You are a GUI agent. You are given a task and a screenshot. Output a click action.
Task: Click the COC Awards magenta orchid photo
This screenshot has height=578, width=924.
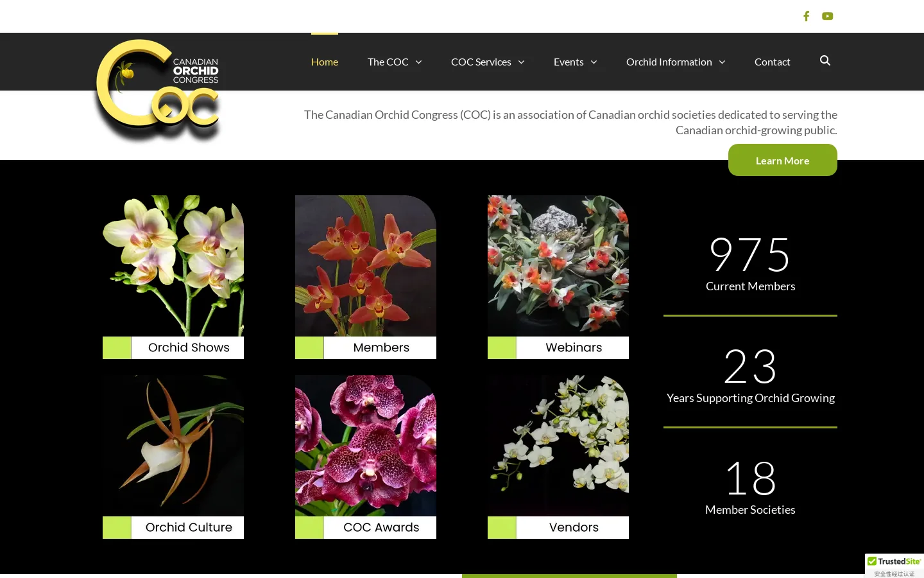366,446
